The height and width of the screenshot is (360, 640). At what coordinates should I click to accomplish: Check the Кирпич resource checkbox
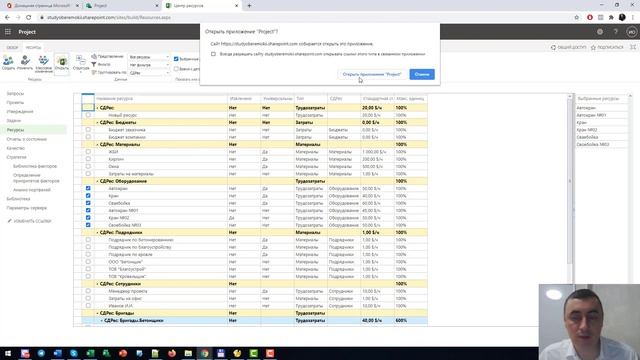tap(88, 159)
